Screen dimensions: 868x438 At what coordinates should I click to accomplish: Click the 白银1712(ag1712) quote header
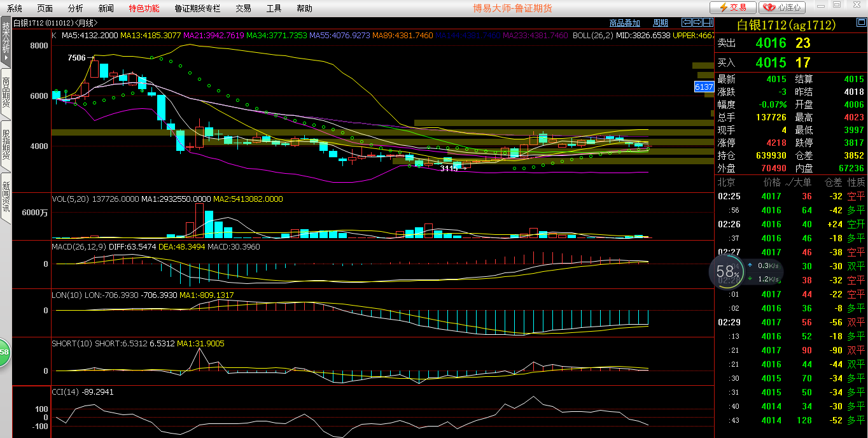[x=785, y=25]
